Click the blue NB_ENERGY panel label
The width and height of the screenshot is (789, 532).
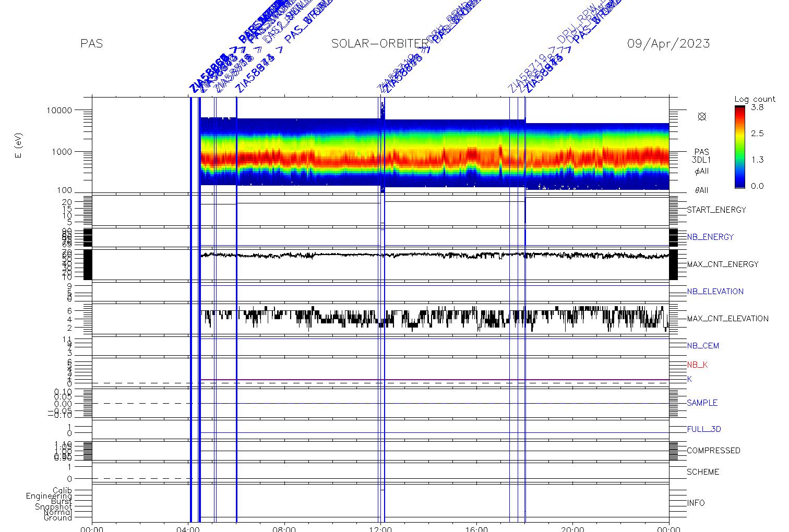(710, 237)
